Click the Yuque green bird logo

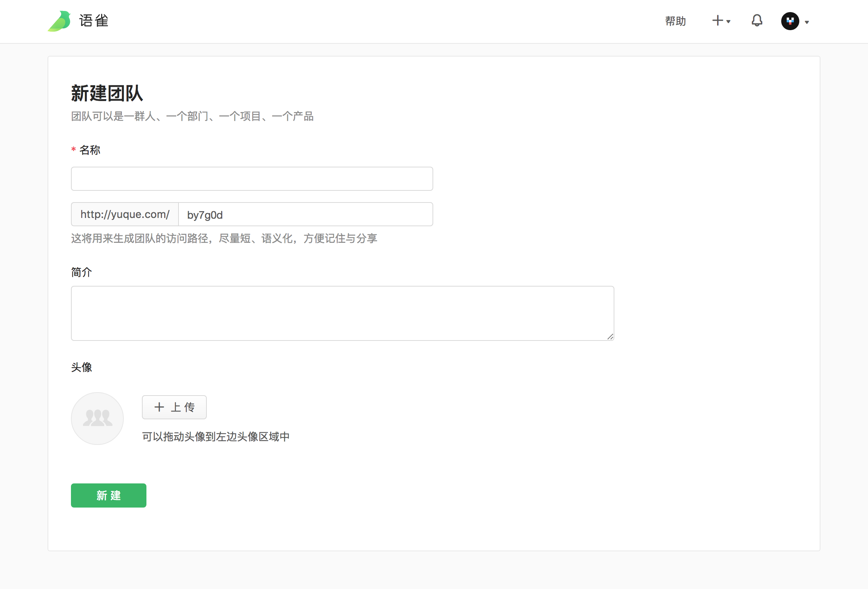59,21
